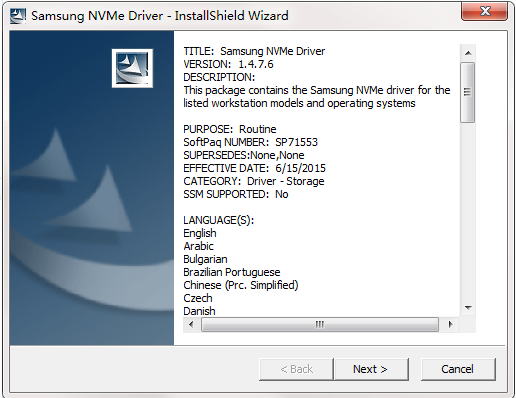
Task: Click 'Arabic' in the language list
Action: point(198,246)
